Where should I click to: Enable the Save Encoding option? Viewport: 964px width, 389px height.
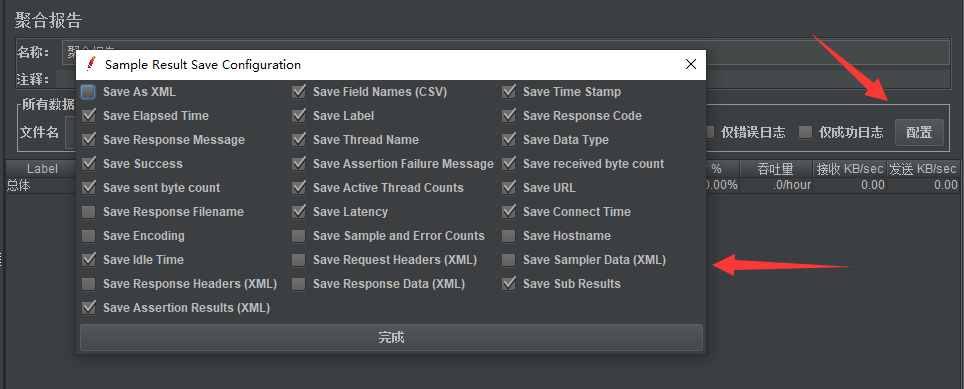[89, 236]
